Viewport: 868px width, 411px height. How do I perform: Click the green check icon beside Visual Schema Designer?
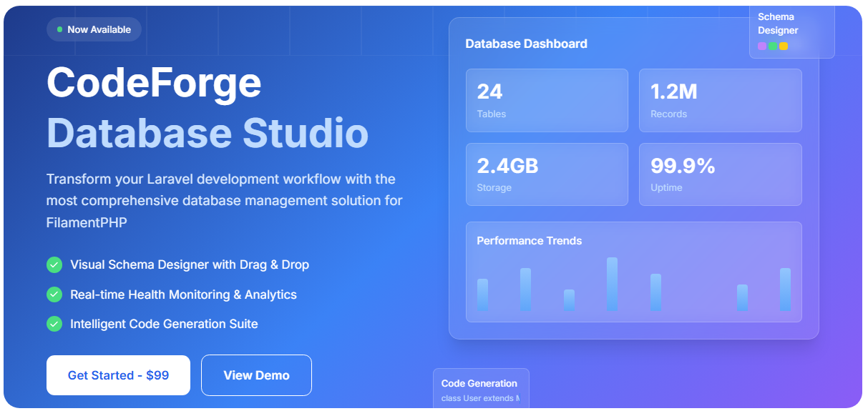coord(54,264)
